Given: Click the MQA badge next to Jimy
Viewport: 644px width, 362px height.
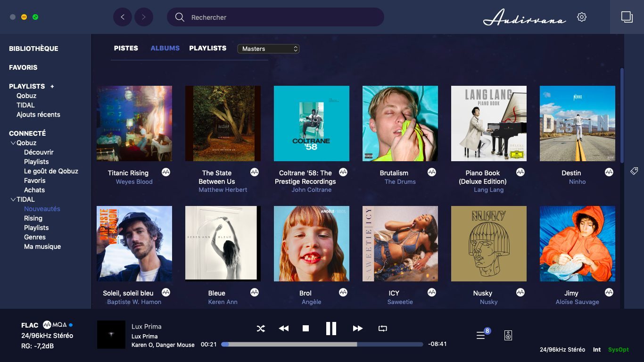Looking at the screenshot, I should tap(609, 292).
